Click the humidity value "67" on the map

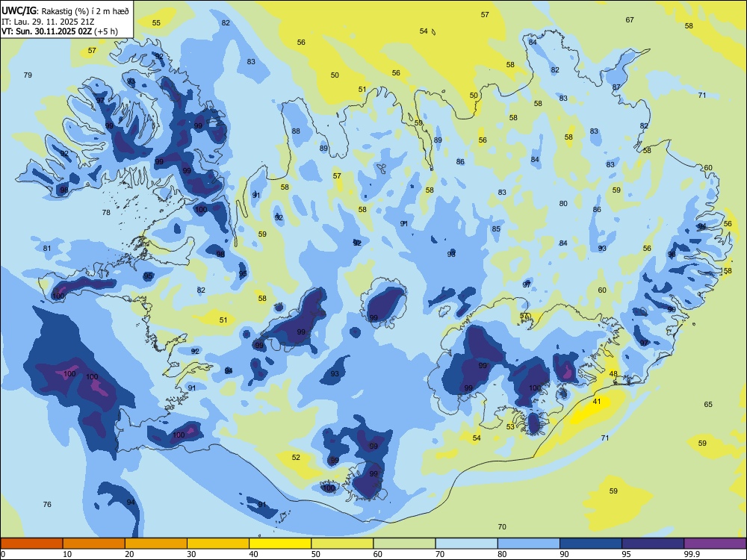(x=630, y=20)
